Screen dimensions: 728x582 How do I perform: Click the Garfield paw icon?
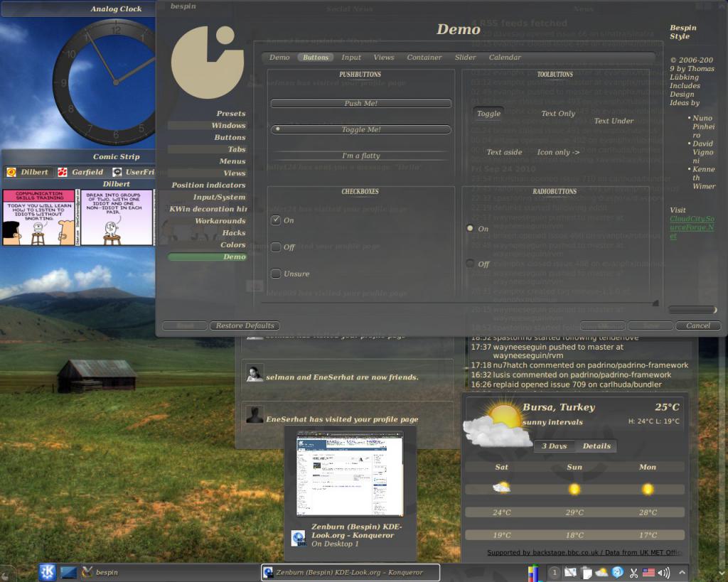tap(63, 172)
